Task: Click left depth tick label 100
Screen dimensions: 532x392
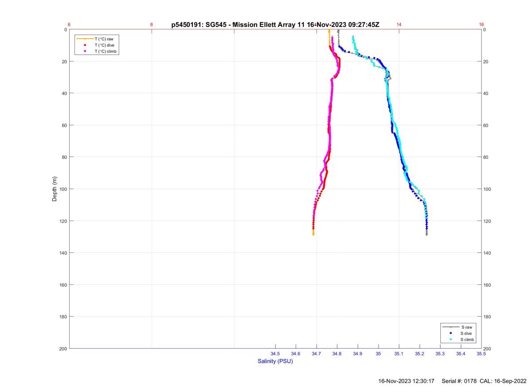Action: [63, 189]
